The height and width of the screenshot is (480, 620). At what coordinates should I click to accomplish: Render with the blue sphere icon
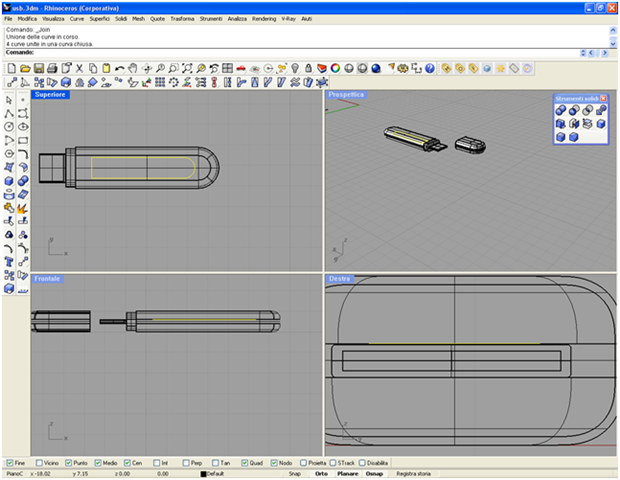pyautogui.click(x=376, y=68)
